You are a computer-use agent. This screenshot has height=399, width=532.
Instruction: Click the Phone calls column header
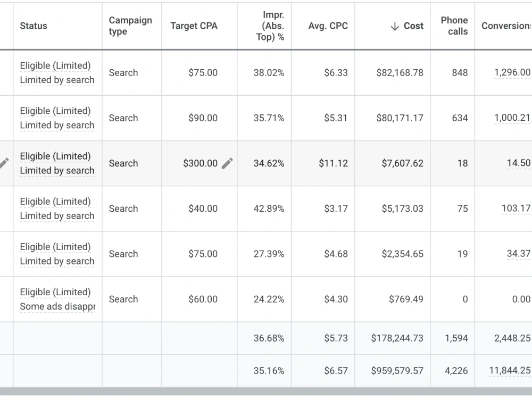[454, 26]
